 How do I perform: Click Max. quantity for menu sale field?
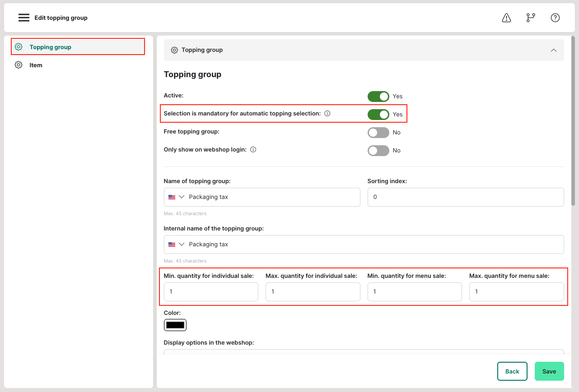[517, 292]
